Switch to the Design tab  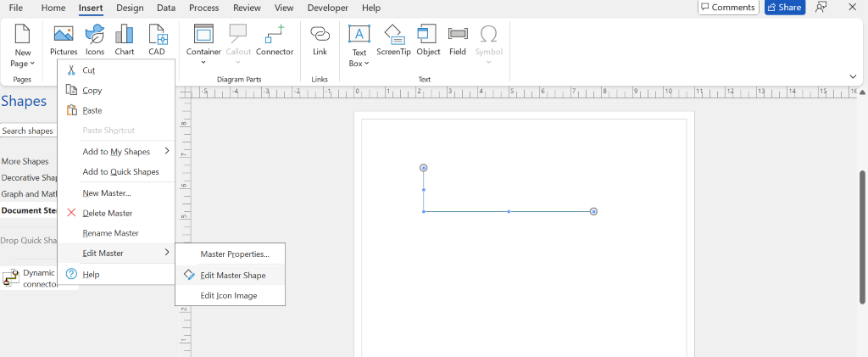click(130, 8)
